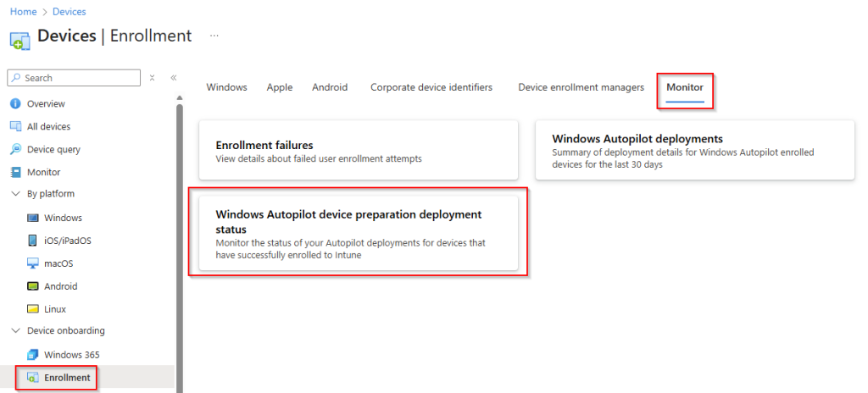Screen dimensions: 868x393
Task: Click the iOS/iPadOS device icon
Action: [33, 241]
